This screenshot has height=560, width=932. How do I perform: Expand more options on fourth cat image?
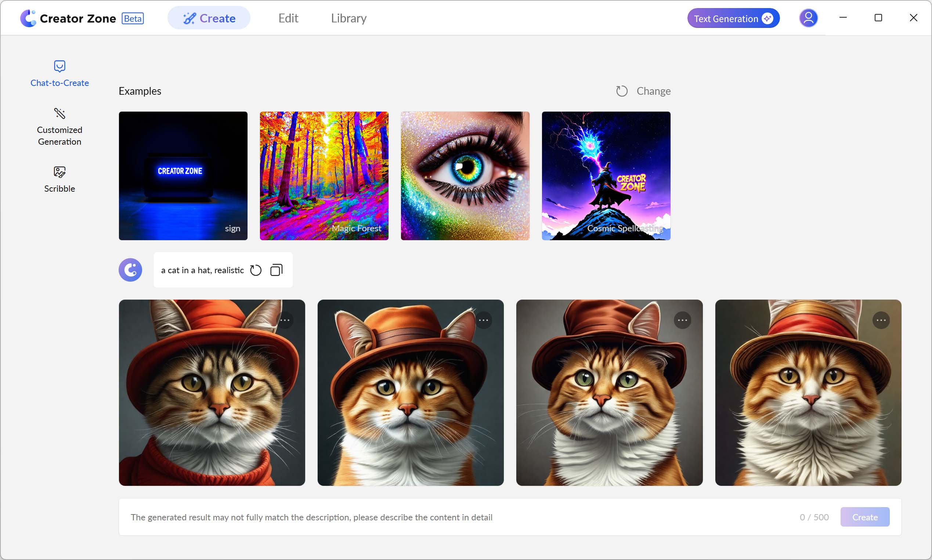pyautogui.click(x=881, y=320)
